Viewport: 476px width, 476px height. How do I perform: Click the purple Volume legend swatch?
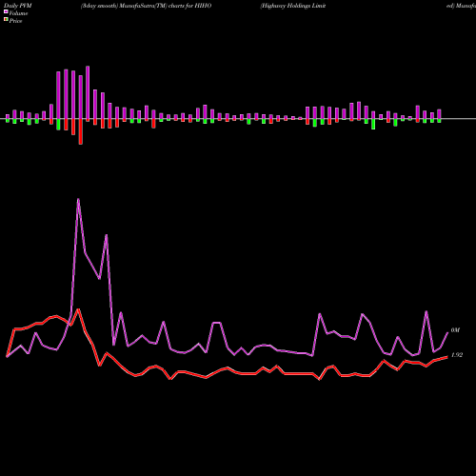(6, 12)
